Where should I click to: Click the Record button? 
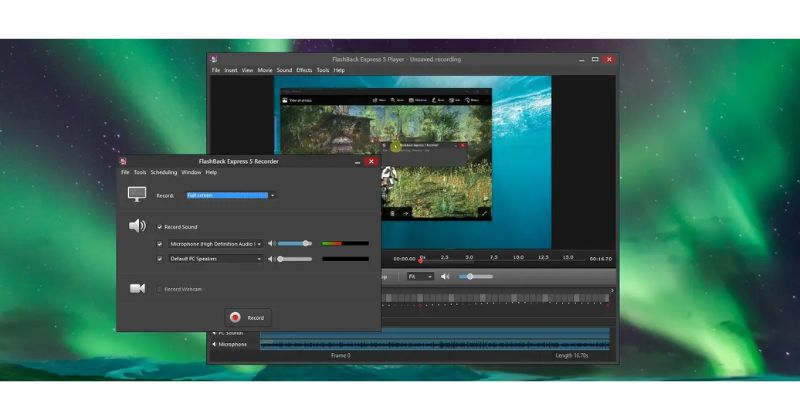pyautogui.click(x=248, y=317)
